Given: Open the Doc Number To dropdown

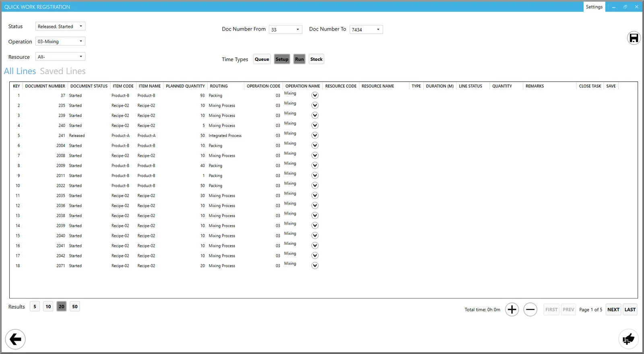Looking at the screenshot, I should coord(366,29).
